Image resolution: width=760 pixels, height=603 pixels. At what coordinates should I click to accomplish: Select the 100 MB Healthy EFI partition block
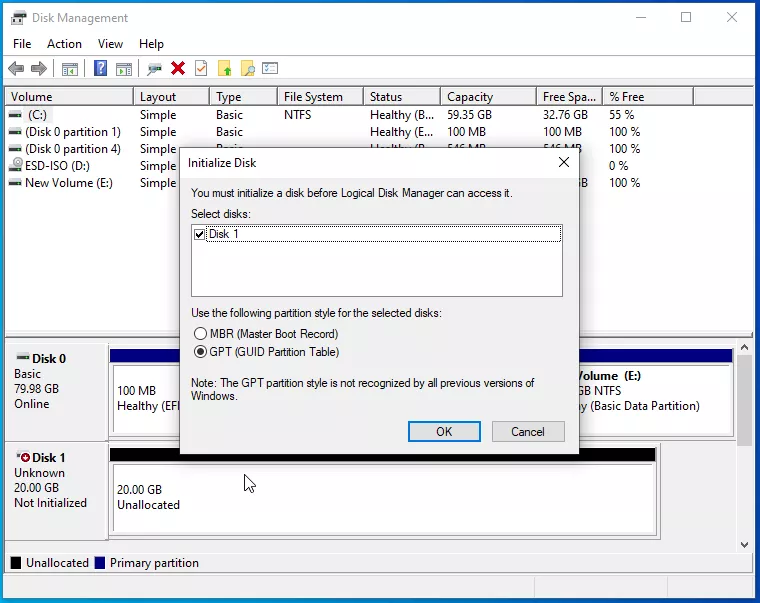pos(146,398)
